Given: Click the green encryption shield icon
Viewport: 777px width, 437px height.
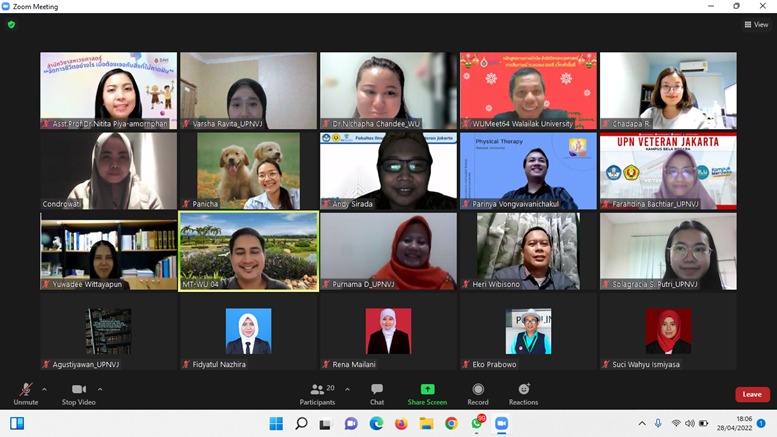Looking at the screenshot, I should coord(12,25).
